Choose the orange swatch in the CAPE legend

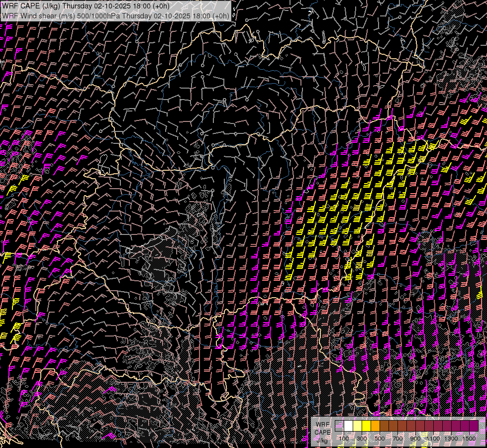375,426
